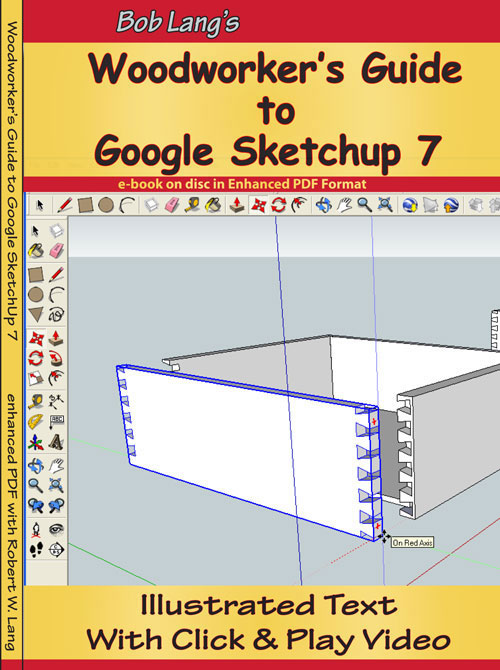Image resolution: width=500 pixels, height=670 pixels.
Task: Select the Scale tool
Action: (x=36, y=378)
